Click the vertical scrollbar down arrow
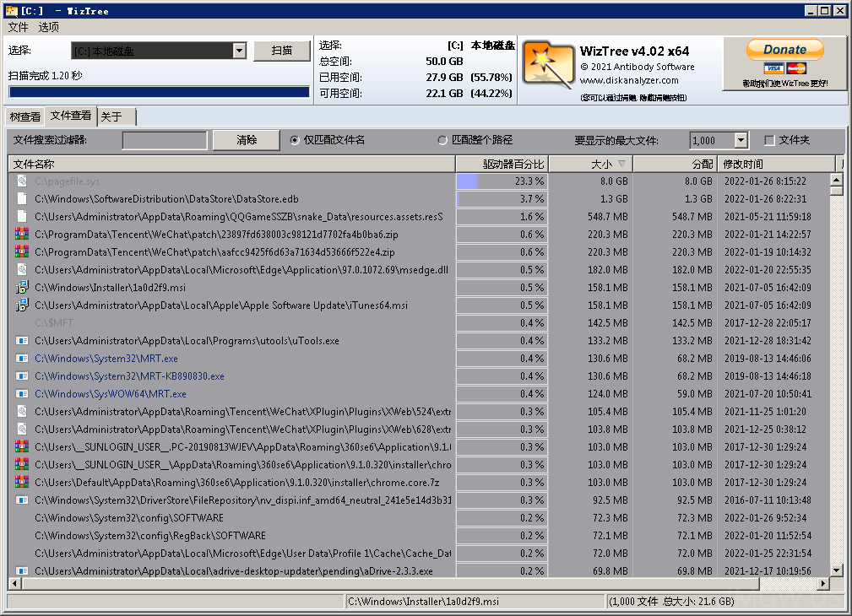The width and height of the screenshot is (852, 616). (836, 570)
